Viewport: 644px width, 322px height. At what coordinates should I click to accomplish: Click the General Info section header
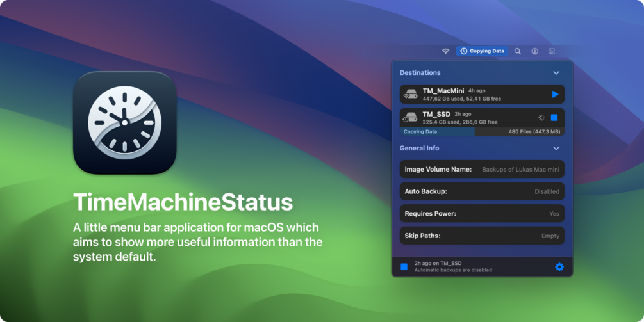pos(419,148)
